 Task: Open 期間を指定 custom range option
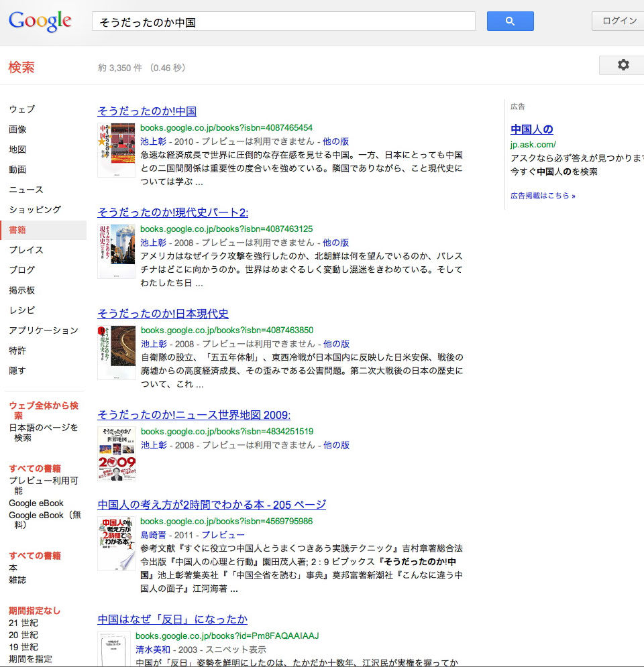[x=30, y=659]
